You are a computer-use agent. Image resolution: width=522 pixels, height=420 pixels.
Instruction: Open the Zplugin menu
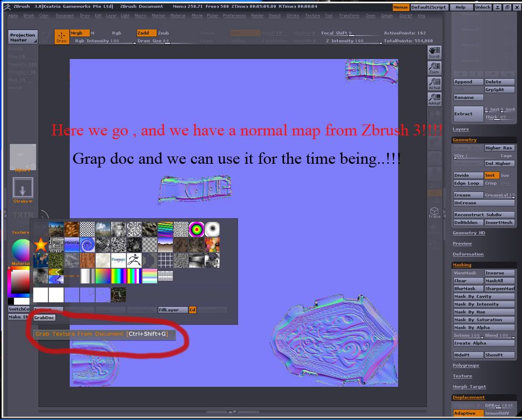pos(387,16)
